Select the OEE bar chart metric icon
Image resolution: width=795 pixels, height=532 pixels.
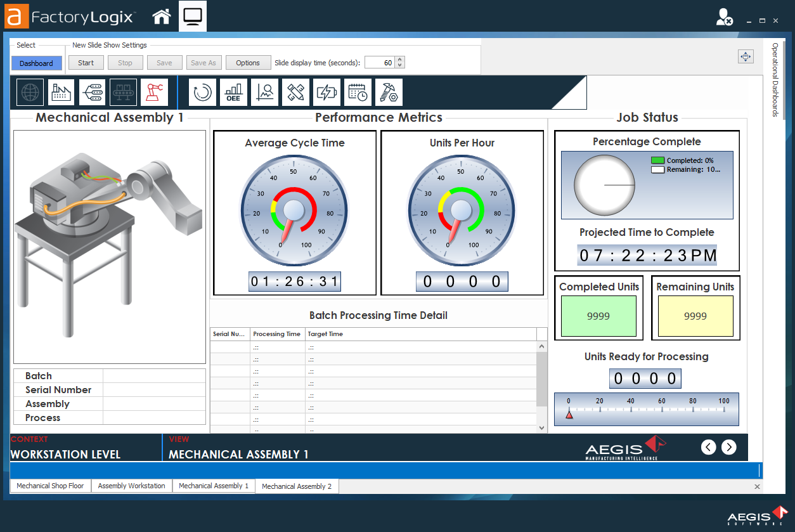point(233,92)
